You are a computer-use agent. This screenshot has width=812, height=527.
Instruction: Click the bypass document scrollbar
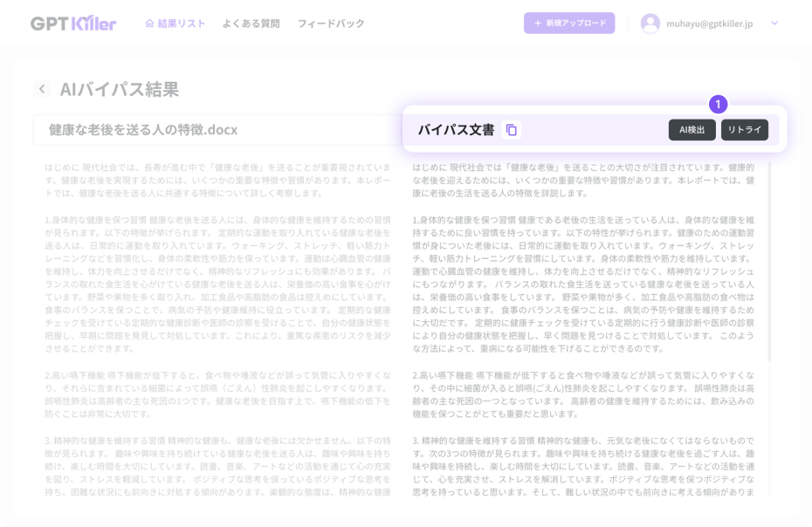tap(769, 262)
